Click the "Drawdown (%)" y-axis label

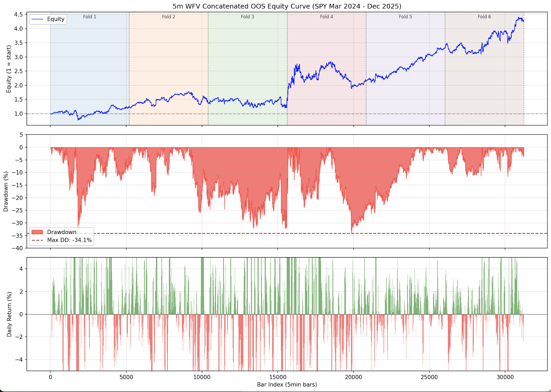point(6,191)
